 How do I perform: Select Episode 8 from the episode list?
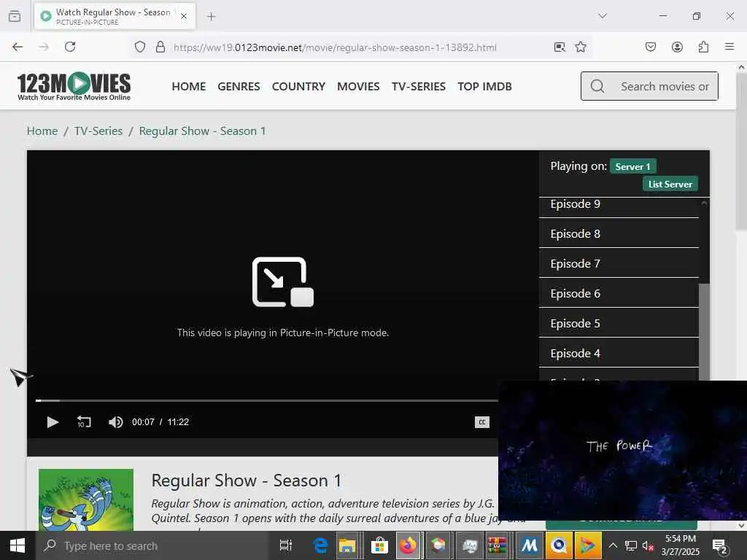pyautogui.click(x=619, y=234)
